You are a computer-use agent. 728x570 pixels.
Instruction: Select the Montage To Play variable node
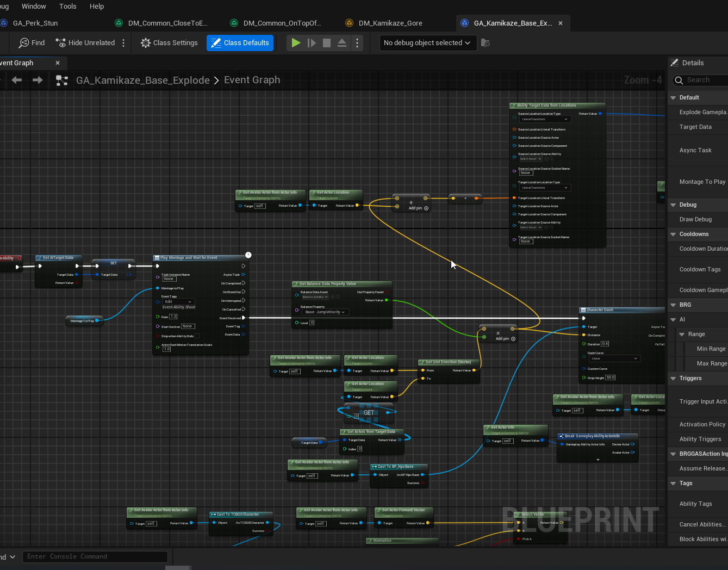click(84, 320)
